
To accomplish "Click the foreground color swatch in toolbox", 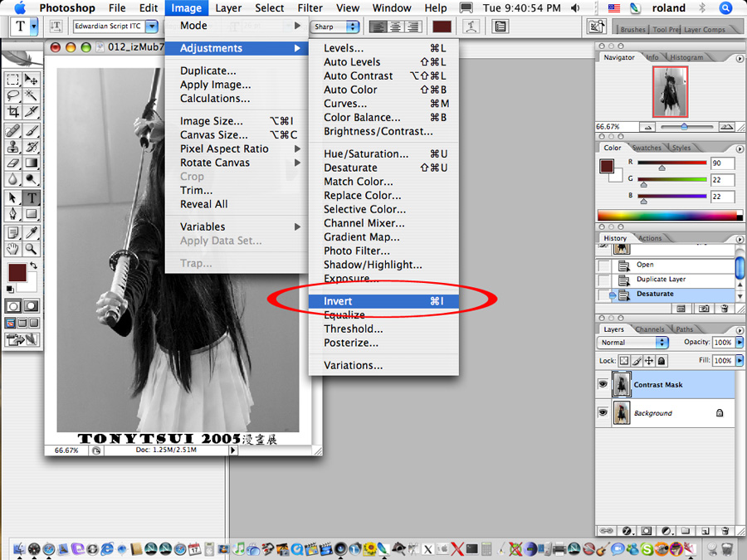I will (x=17, y=271).
